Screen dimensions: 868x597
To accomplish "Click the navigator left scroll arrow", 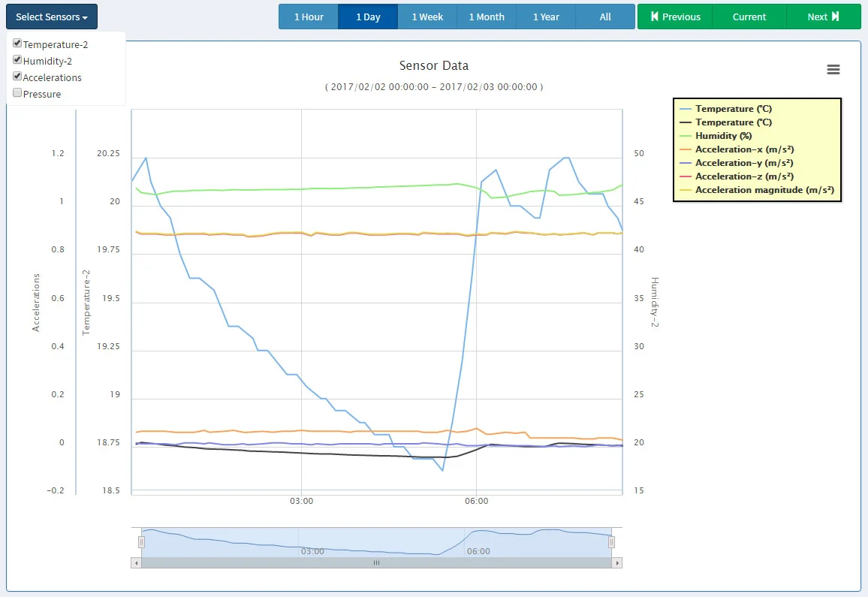I will (x=136, y=562).
